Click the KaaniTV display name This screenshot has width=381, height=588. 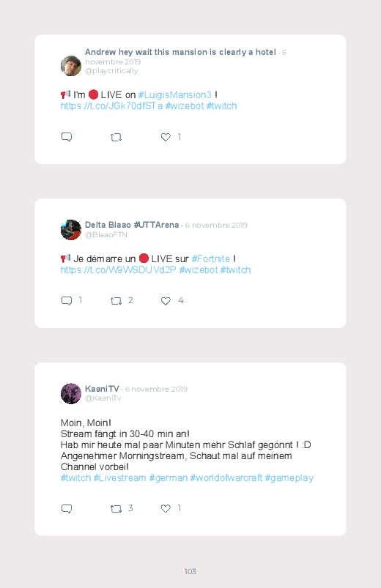[x=102, y=389]
